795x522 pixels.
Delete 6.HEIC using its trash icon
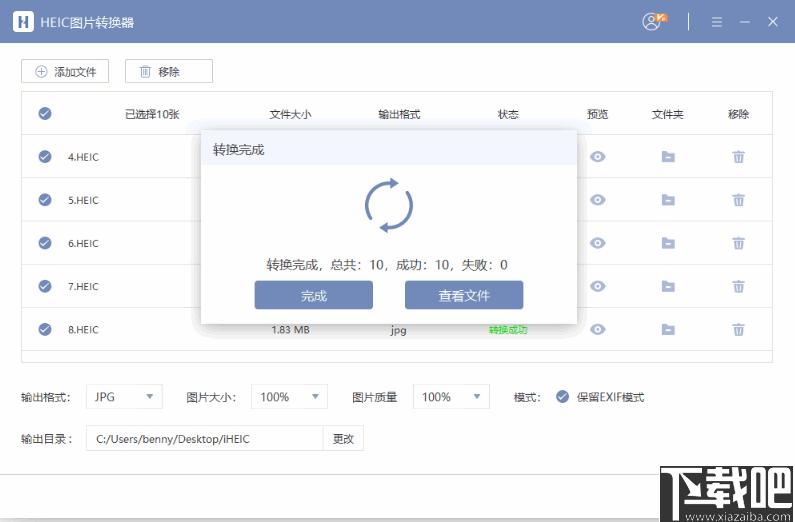coord(739,243)
